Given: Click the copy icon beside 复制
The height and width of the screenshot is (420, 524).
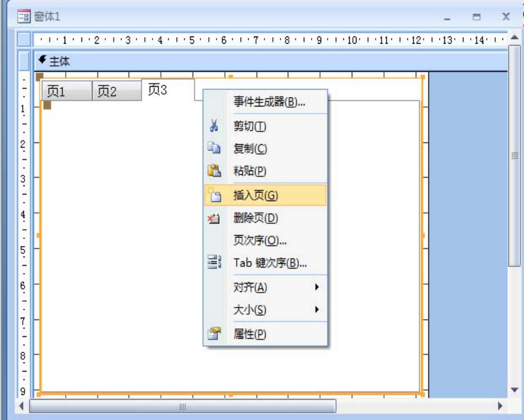Looking at the screenshot, I should pos(214,148).
